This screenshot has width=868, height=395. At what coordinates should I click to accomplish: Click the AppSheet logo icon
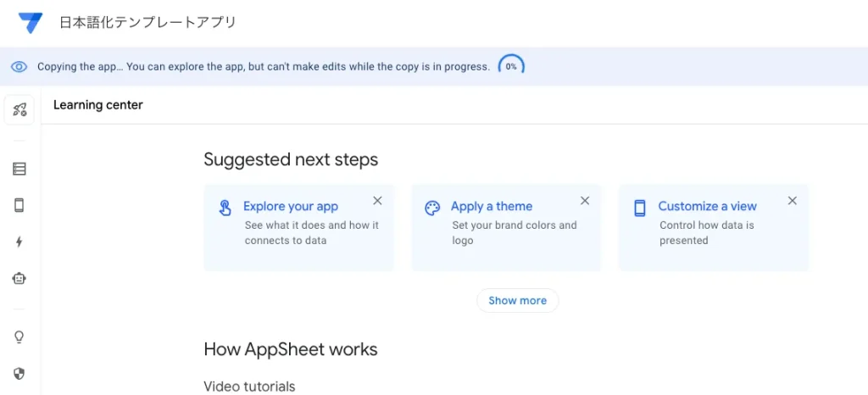(31, 23)
